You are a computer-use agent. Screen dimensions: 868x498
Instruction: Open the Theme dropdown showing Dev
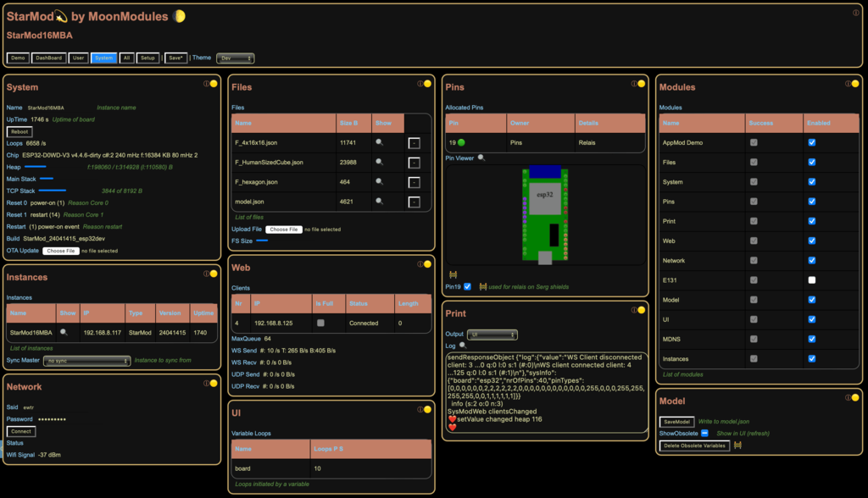[x=235, y=58]
